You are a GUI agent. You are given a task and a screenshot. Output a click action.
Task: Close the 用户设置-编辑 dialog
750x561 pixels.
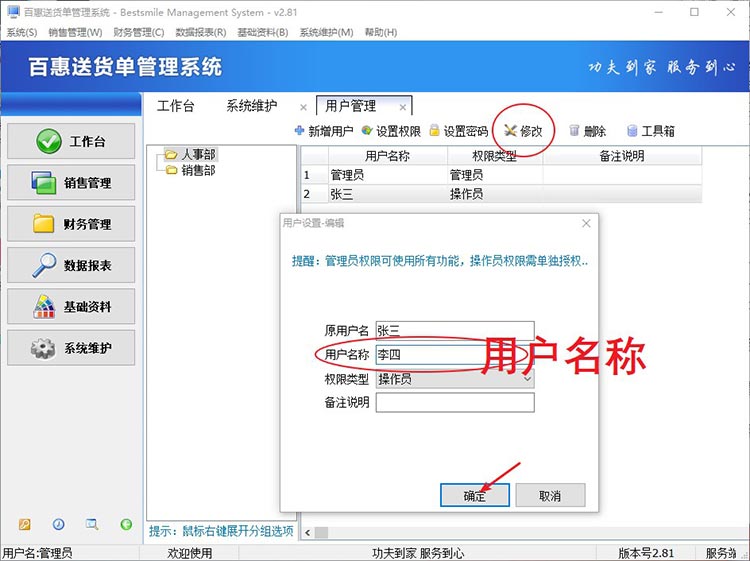pos(586,223)
